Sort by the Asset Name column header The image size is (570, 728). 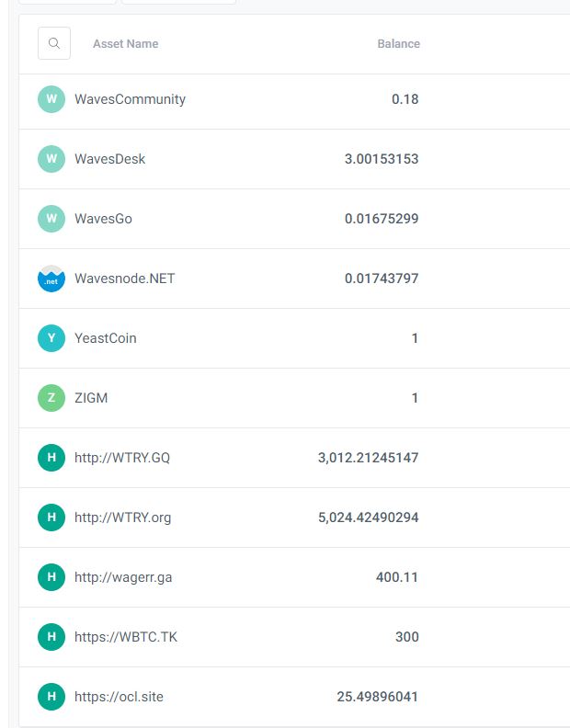(x=125, y=44)
